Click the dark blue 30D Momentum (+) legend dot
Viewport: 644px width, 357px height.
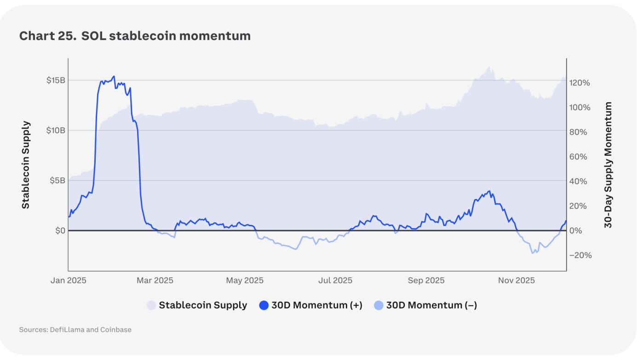pyautogui.click(x=264, y=305)
